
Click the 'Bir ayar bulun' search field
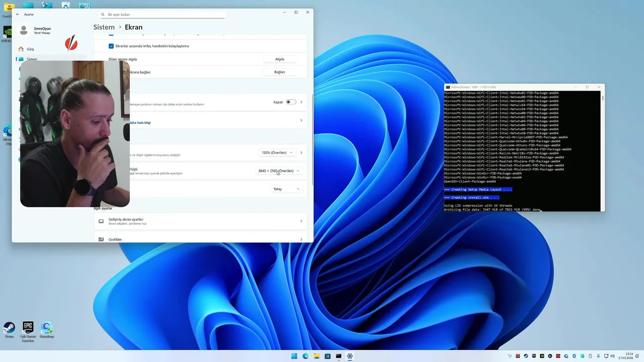click(x=162, y=15)
